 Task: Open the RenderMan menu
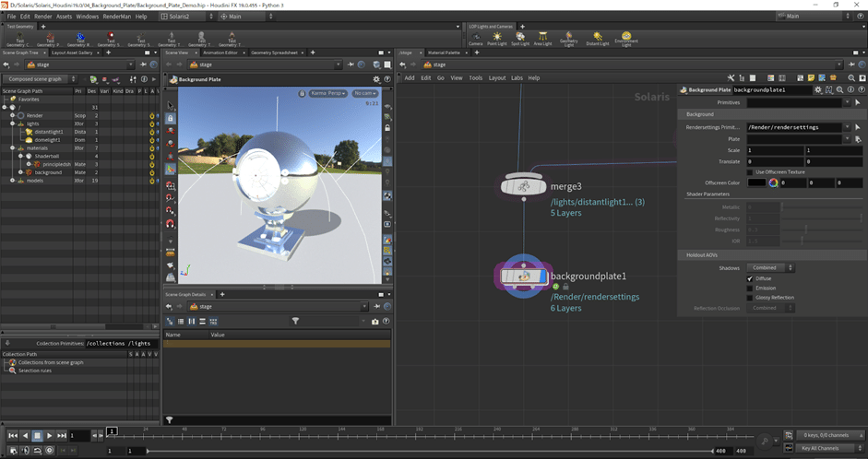[116, 17]
